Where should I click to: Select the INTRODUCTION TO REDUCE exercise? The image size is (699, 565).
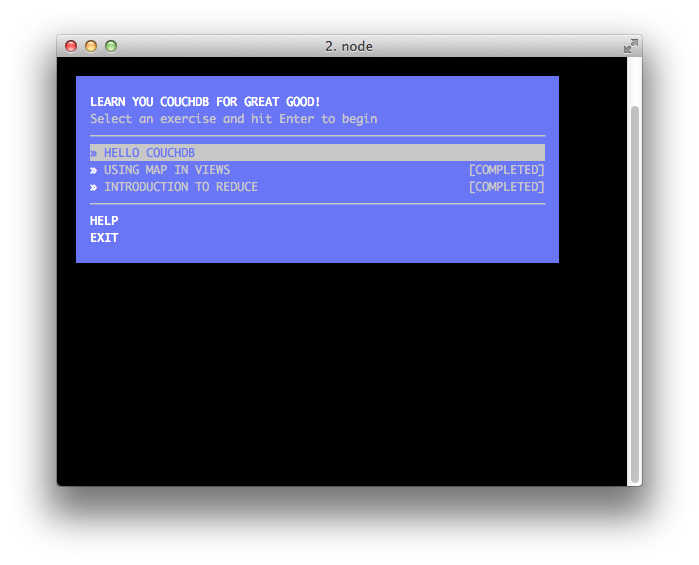[x=317, y=187]
